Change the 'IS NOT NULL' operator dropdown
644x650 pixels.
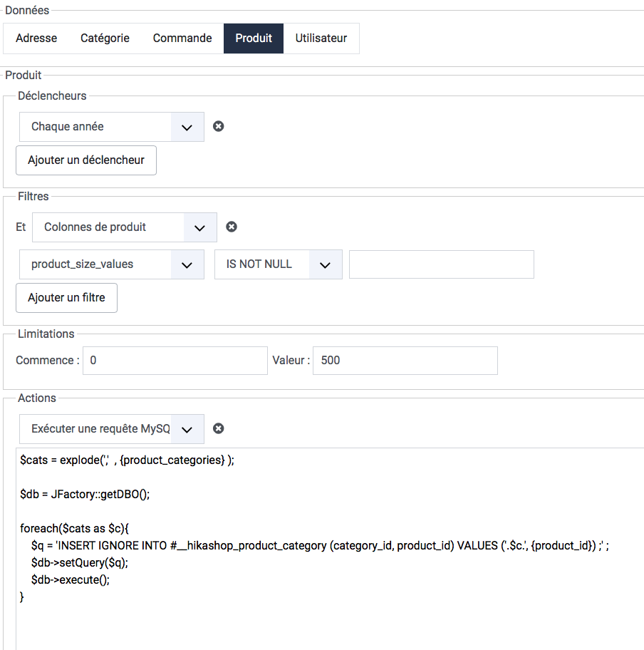point(325,264)
